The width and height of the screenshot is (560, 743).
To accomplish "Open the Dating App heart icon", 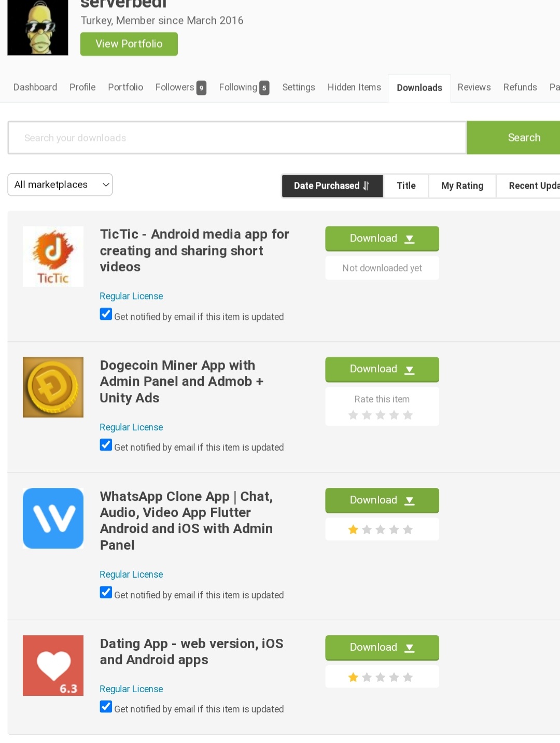I will click(53, 665).
